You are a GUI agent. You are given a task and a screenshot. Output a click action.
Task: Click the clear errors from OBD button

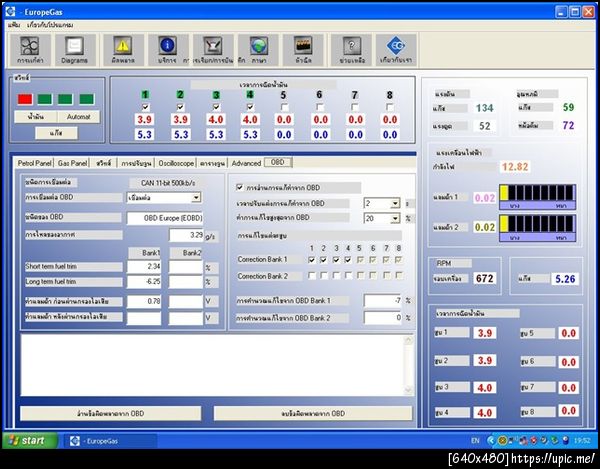[313, 414]
